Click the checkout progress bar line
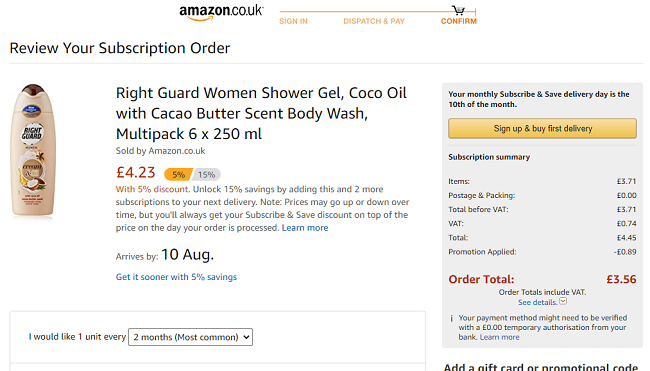This screenshot has height=371, width=650. click(x=377, y=12)
